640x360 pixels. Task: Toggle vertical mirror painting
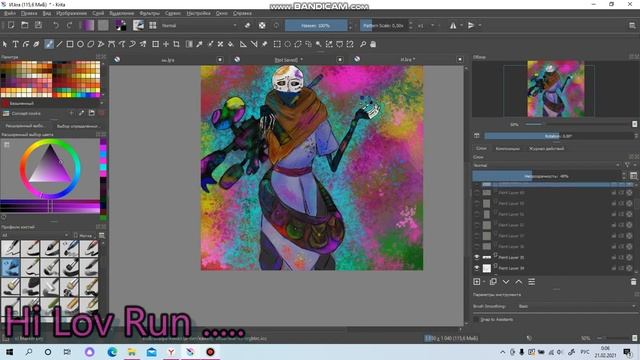tap(471, 25)
